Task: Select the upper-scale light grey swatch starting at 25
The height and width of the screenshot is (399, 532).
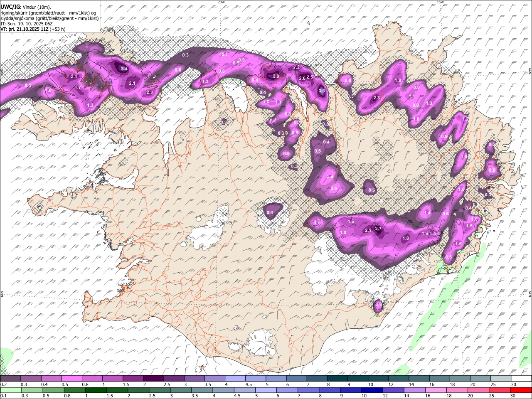Action: (500, 379)
